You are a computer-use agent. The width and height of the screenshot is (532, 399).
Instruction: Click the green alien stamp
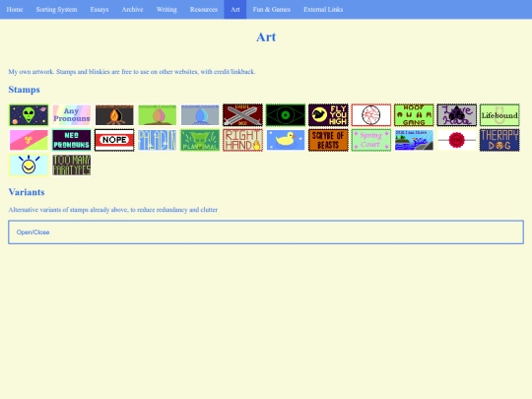tap(29, 115)
